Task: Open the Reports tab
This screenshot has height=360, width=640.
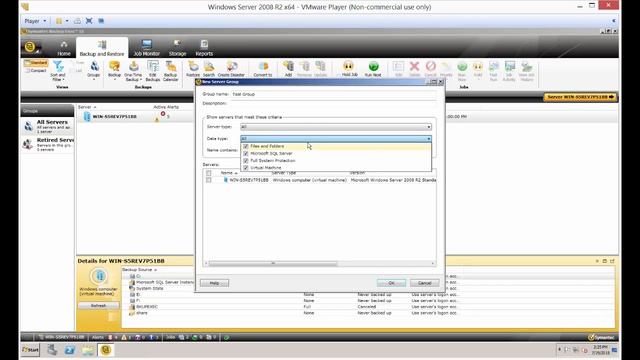Action: 204,49
